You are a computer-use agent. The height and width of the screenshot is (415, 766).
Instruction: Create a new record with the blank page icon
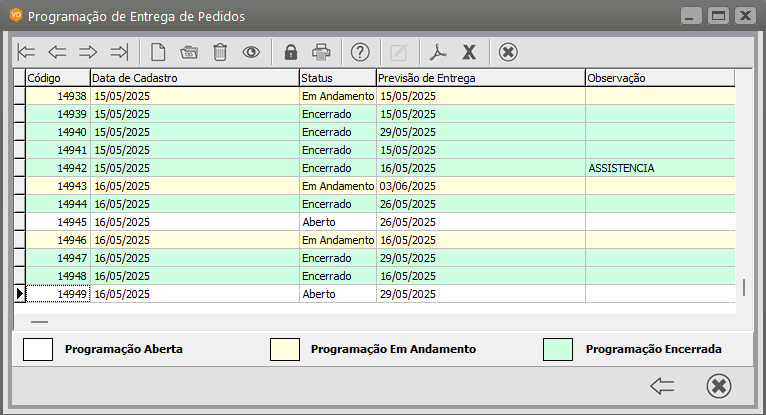[158, 52]
